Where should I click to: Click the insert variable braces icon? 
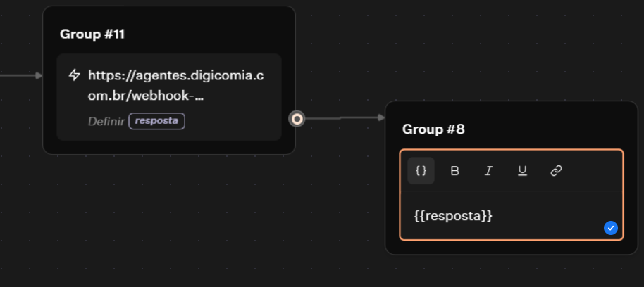click(x=421, y=171)
